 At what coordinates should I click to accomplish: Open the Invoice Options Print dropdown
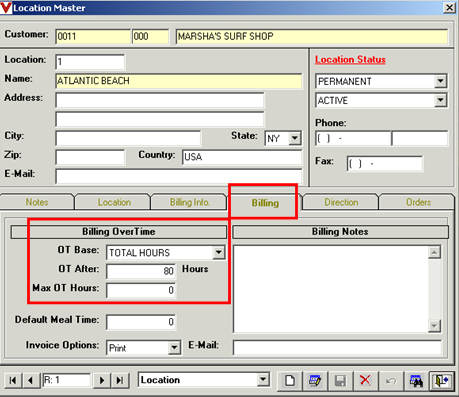[x=174, y=348]
